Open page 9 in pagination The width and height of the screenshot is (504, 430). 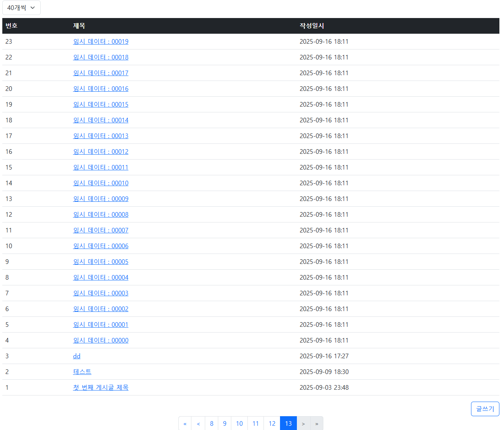(225, 423)
